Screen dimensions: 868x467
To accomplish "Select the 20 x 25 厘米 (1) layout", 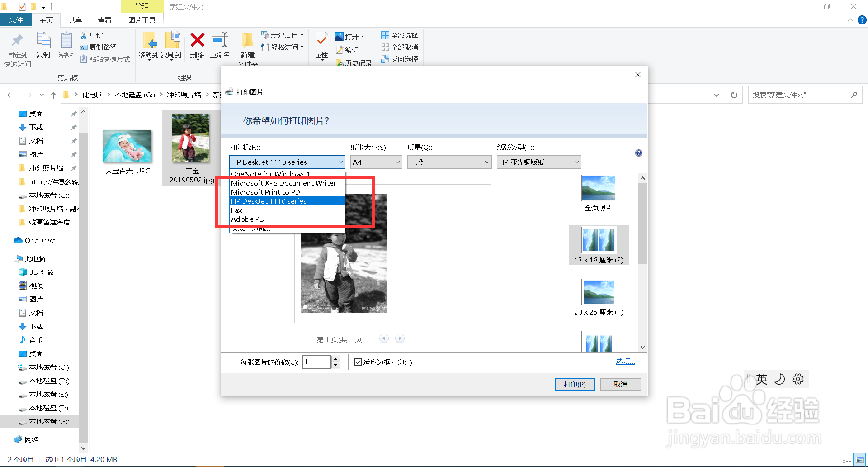I will tap(599, 297).
